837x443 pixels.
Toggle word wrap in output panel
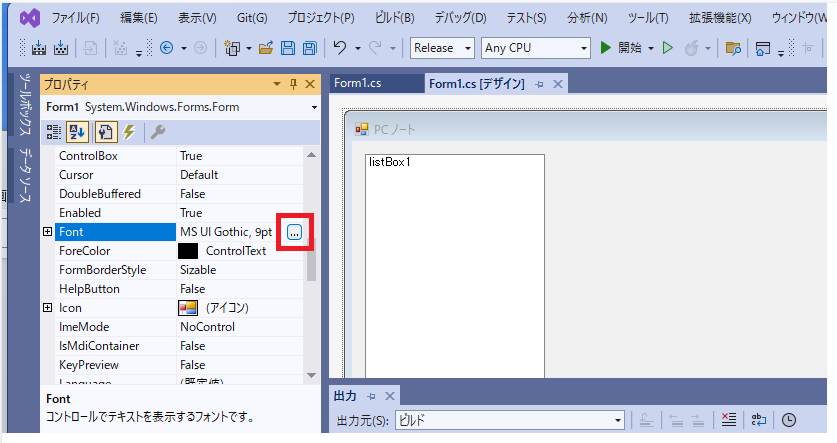[759, 420]
